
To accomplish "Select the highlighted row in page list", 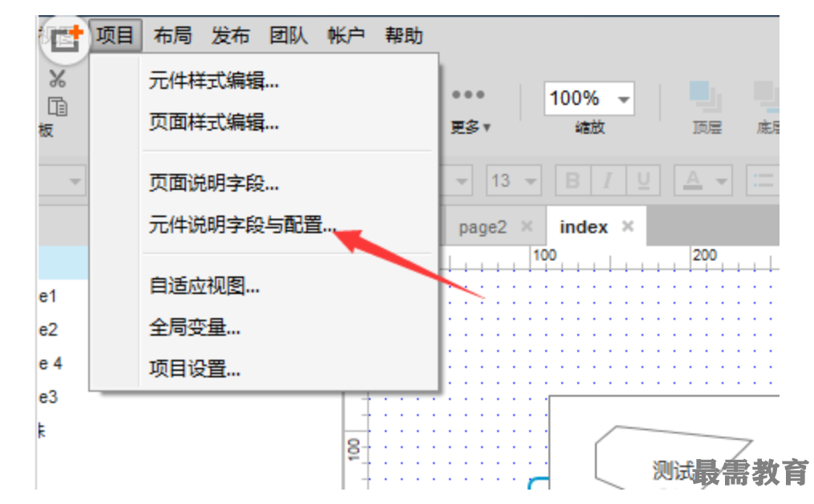I will (x=63, y=263).
